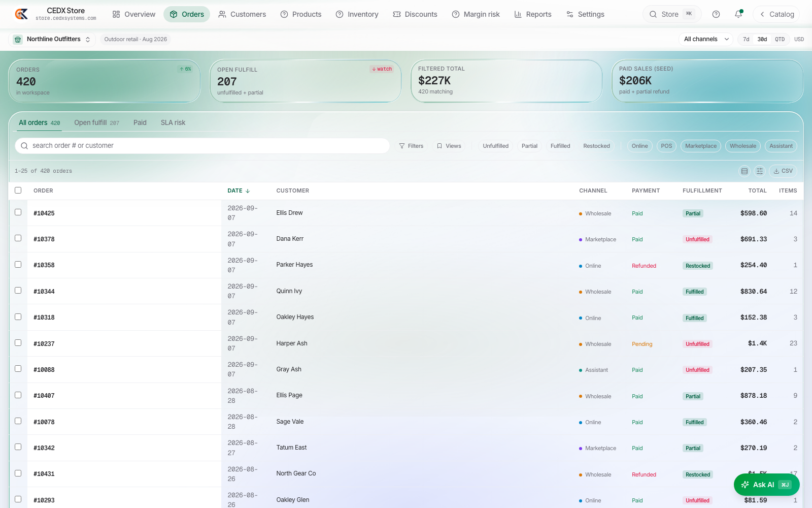Image resolution: width=812 pixels, height=508 pixels.
Task: Expand the Northline Outfitters workspace switcher
Action: [x=52, y=39]
